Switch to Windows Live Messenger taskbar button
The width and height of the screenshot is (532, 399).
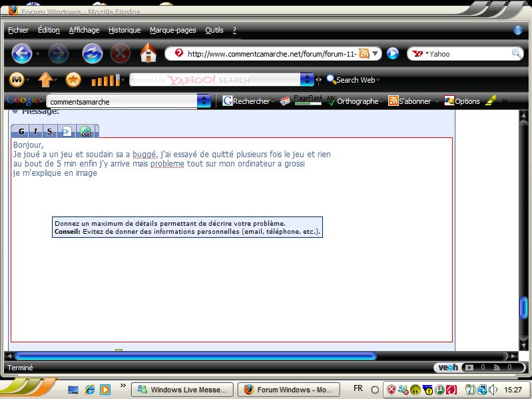tap(182, 390)
